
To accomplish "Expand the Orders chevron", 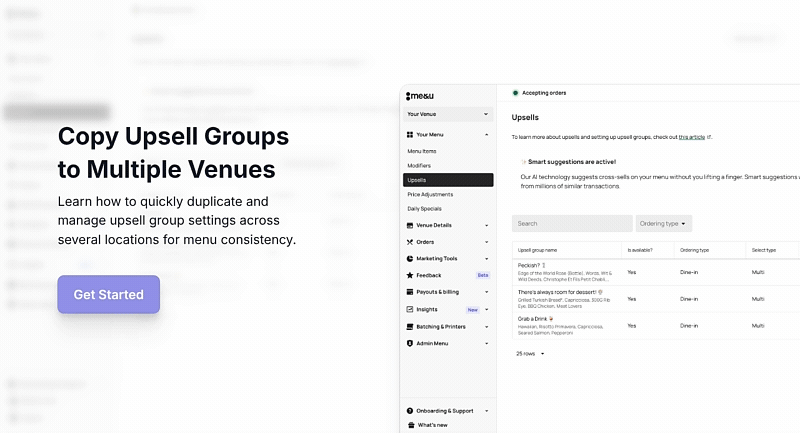I will click(x=486, y=242).
